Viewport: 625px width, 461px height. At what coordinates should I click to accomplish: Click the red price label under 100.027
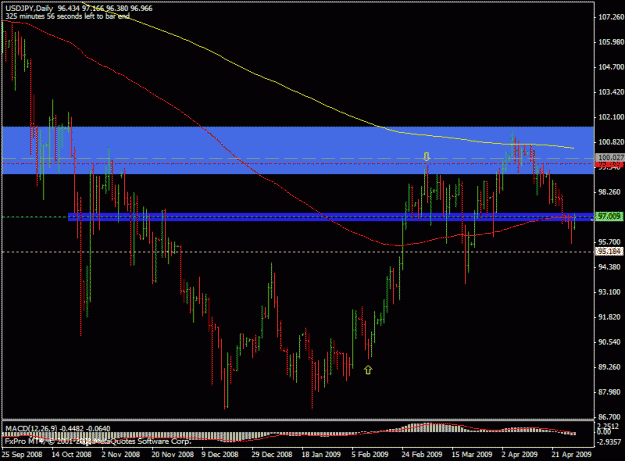coord(609,164)
